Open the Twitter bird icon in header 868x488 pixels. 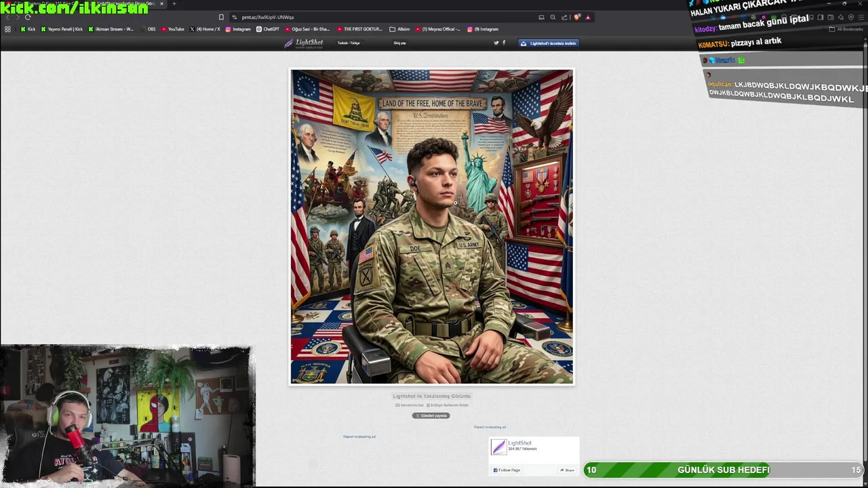point(496,43)
